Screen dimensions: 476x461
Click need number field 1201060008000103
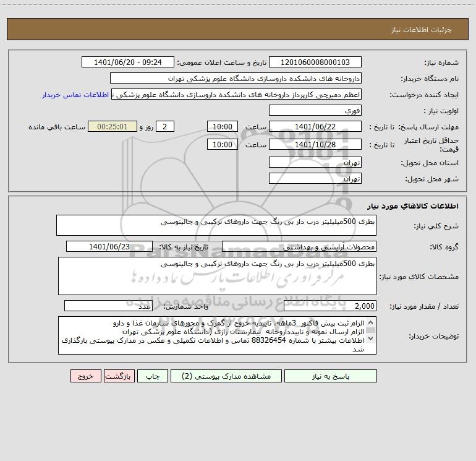[x=315, y=62]
